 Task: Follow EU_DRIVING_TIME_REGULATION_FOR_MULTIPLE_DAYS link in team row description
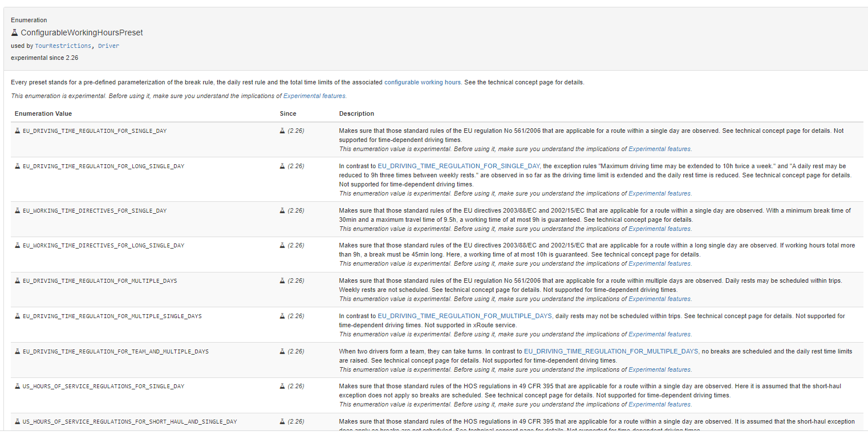coord(611,352)
